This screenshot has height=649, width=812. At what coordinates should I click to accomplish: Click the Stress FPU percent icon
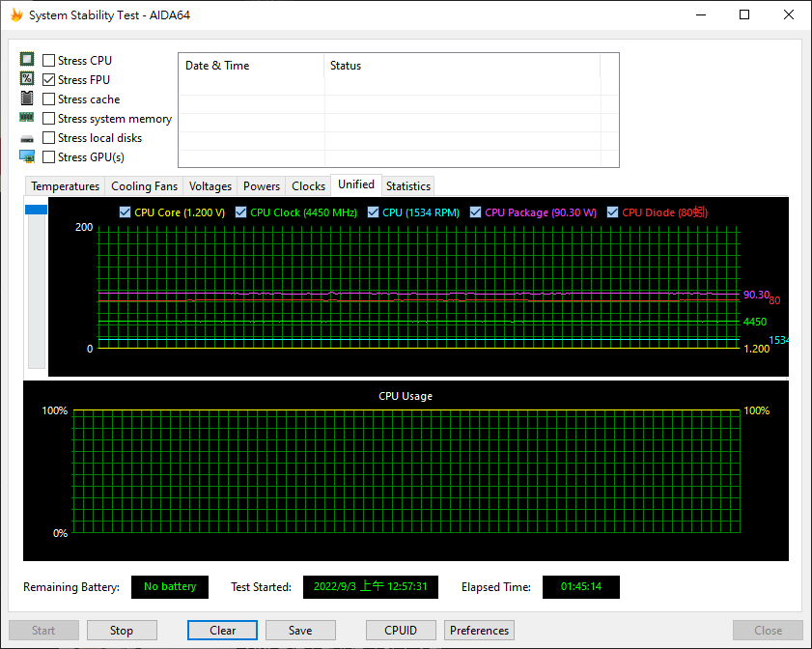click(x=27, y=78)
